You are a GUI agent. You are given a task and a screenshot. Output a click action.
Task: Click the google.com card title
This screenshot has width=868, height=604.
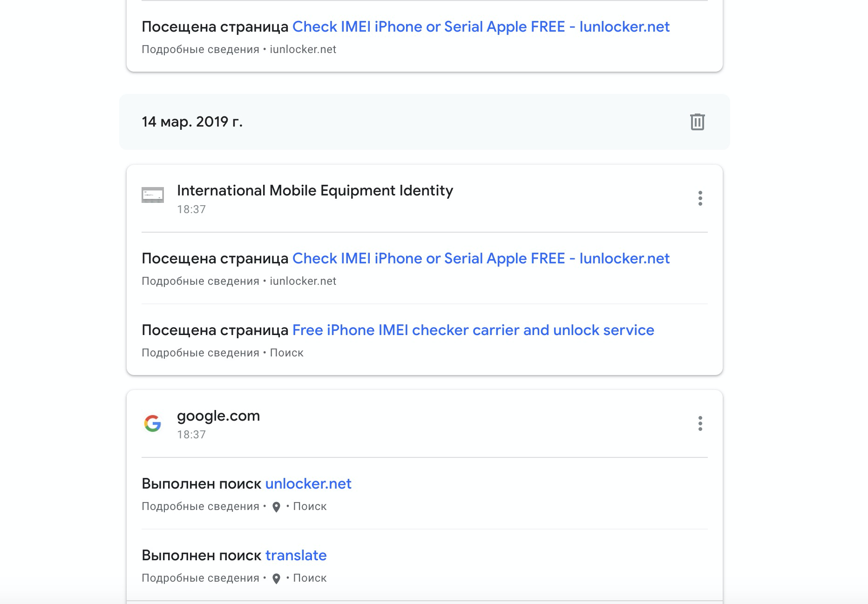[x=218, y=416]
